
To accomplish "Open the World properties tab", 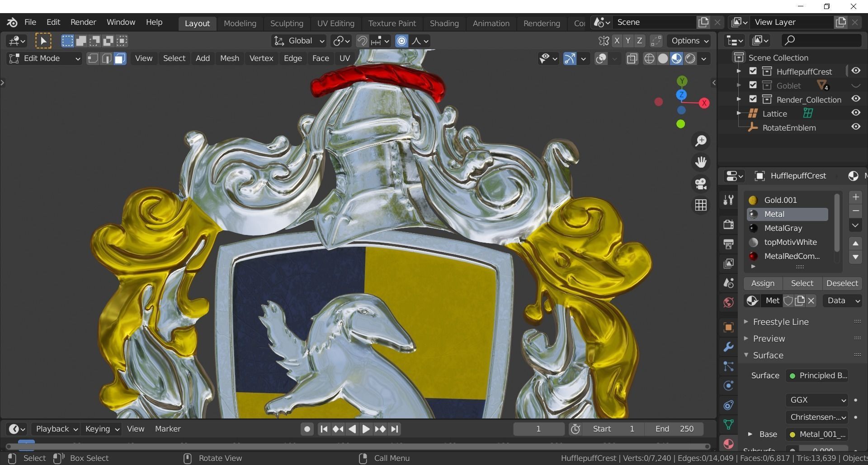I will (728, 302).
